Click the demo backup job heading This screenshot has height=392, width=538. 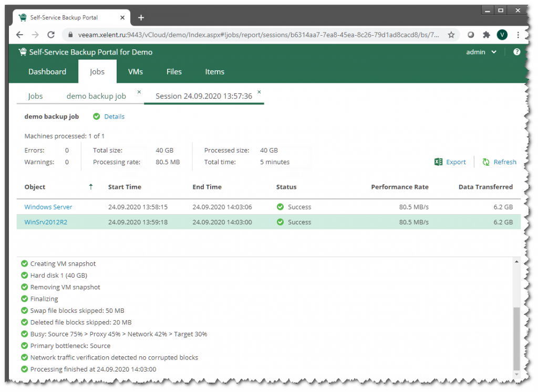point(51,116)
